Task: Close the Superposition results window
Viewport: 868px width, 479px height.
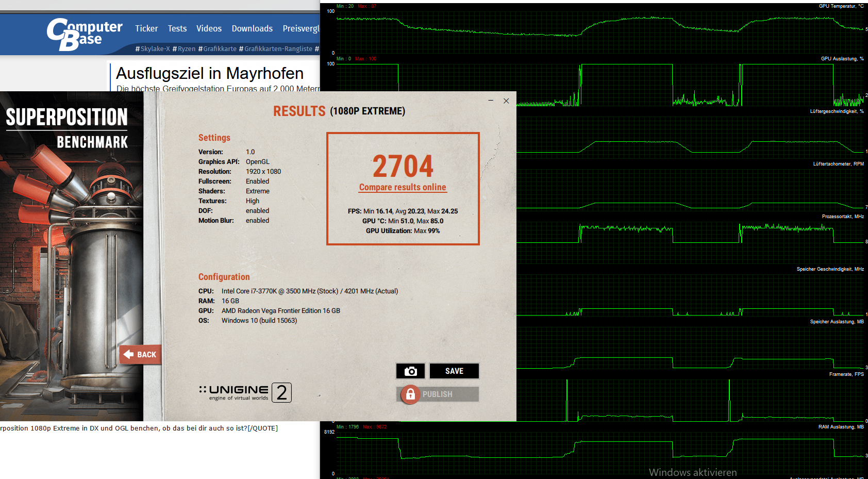Action: (x=506, y=101)
